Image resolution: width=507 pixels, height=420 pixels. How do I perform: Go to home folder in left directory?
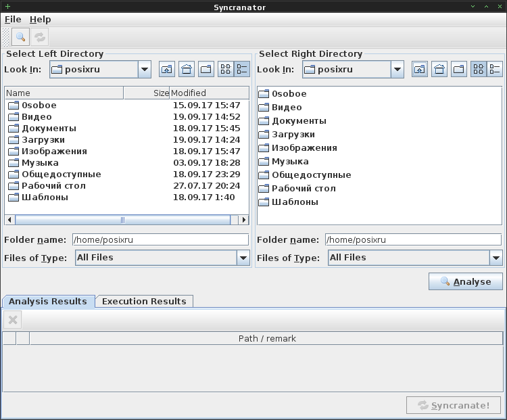point(187,69)
